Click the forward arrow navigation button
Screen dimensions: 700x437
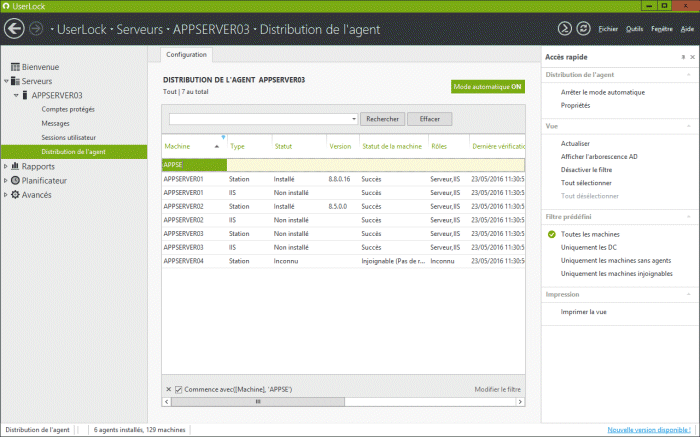click(36, 29)
